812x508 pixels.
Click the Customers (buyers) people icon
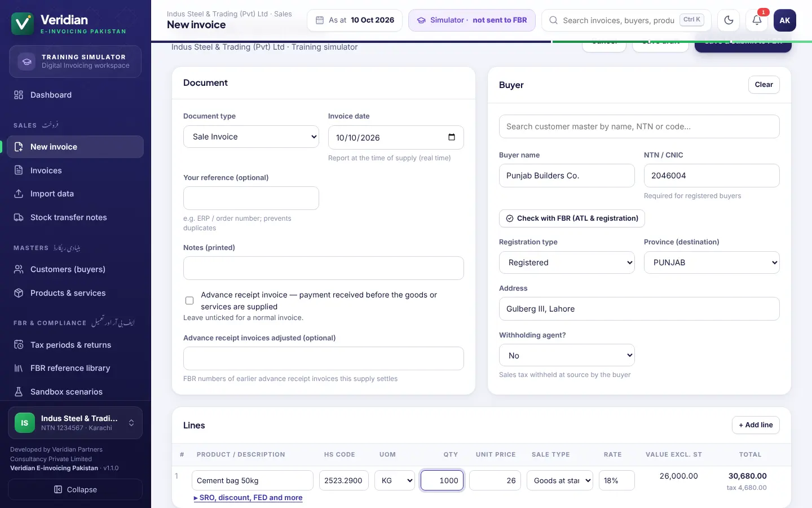coord(19,269)
